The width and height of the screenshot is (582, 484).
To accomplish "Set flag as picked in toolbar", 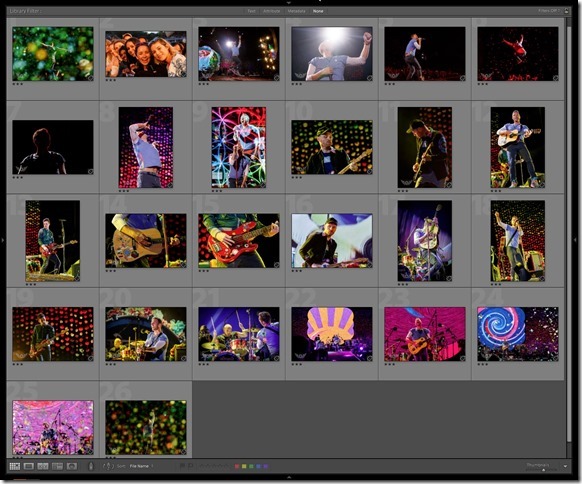I will pyautogui.click(x=182, y=466).
